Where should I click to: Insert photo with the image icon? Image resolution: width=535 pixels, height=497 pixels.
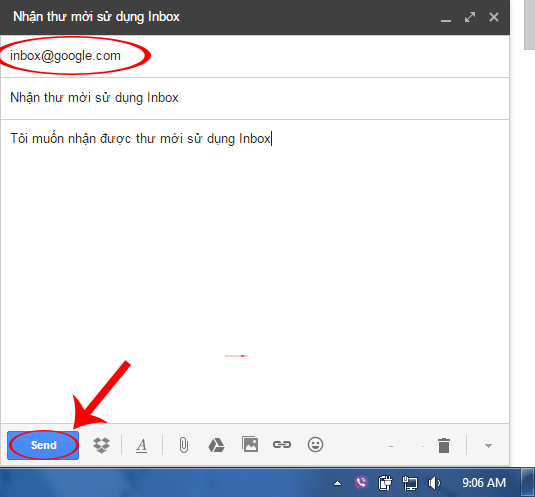[x=250, y=444]
